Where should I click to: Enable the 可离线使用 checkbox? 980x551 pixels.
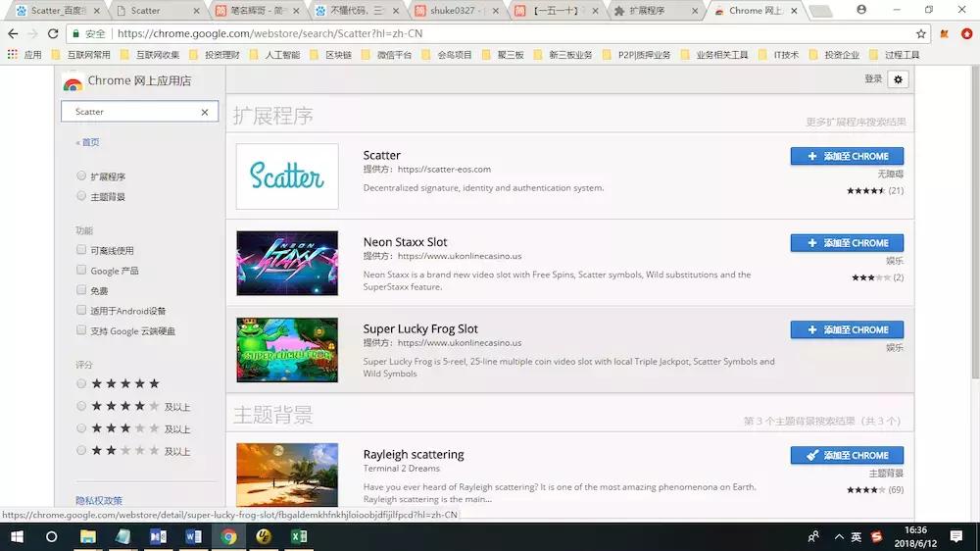(81, 250)
